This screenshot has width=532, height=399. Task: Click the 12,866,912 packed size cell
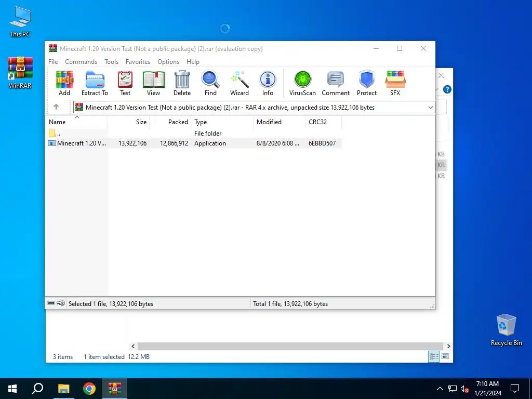[x=174, y=143]
